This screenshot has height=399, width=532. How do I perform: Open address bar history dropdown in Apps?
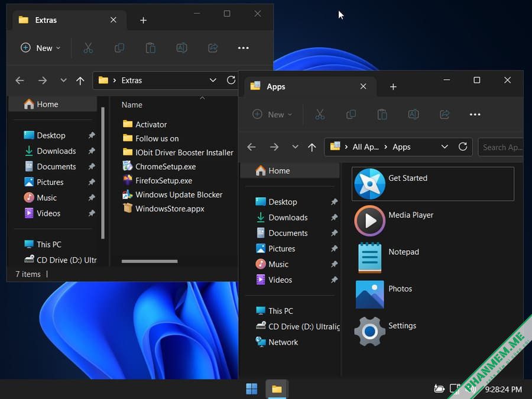(x=445, y=147)
